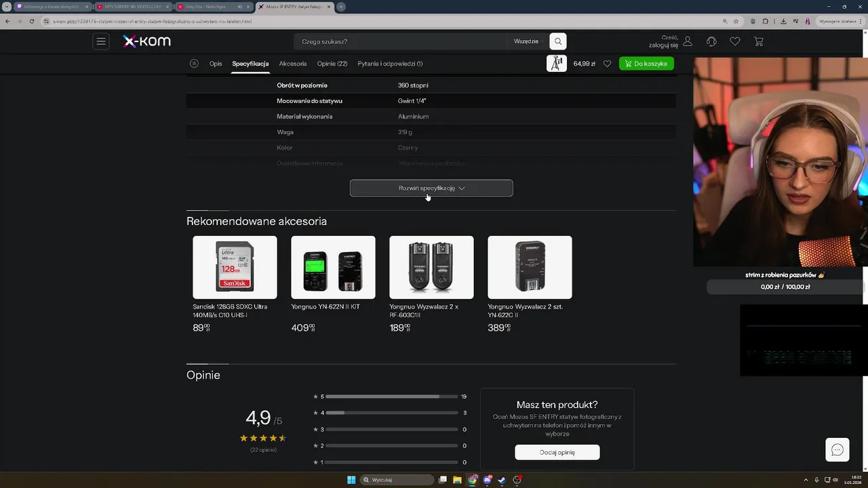Open the headset contact support icon

pyautogui.click(x=711, y=41)
